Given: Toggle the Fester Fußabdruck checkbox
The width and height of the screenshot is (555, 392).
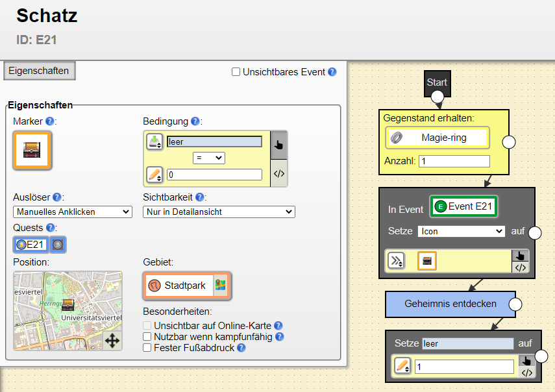Looking at the screenshot, I should coord(147,348).
